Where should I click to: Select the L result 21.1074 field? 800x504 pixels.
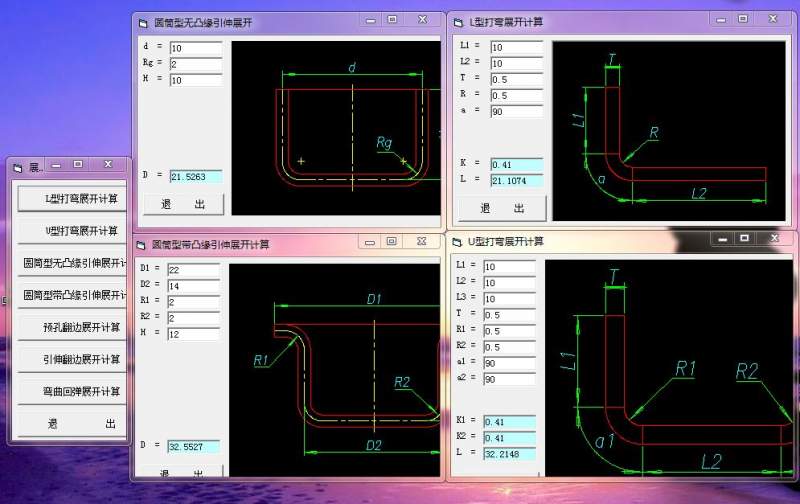pos(517,181)
